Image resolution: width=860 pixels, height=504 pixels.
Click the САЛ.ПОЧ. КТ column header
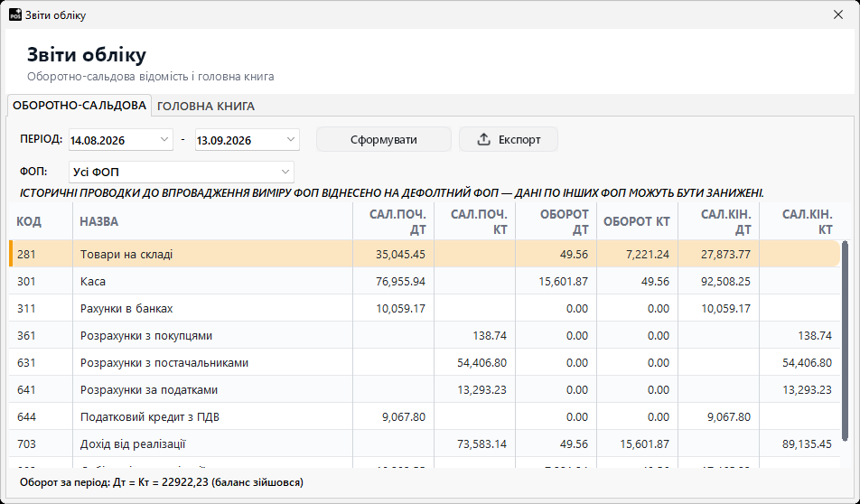coord(474,221)
